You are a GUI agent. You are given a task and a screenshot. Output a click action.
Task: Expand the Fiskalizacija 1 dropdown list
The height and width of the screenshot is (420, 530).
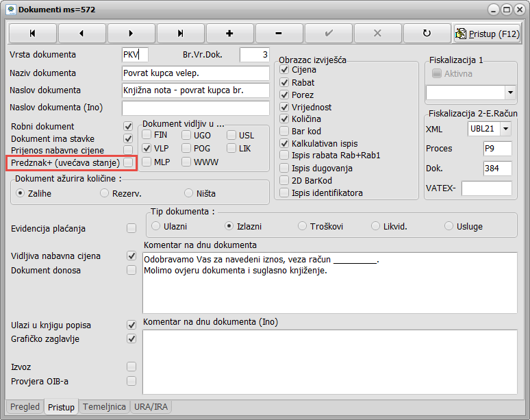click(510, 92)
